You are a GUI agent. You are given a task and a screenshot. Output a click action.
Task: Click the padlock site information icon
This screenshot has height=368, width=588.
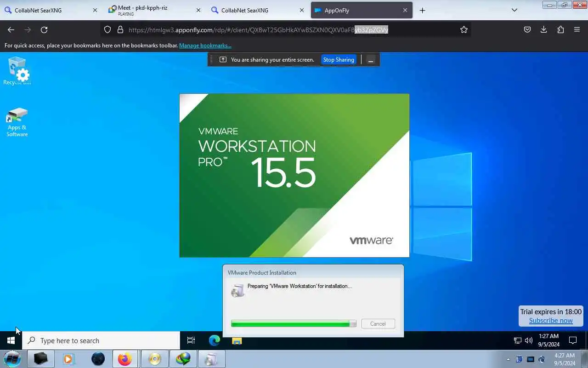pyautogui.click(x=120, y=29)
